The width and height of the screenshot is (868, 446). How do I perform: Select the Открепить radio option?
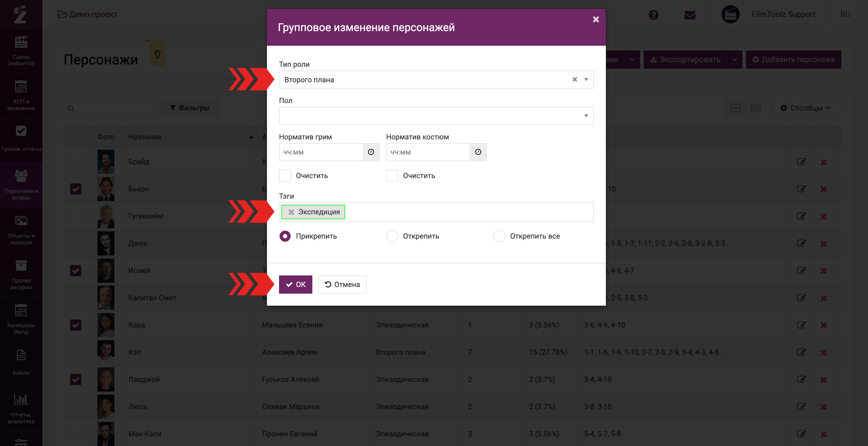tap(392, 236)
